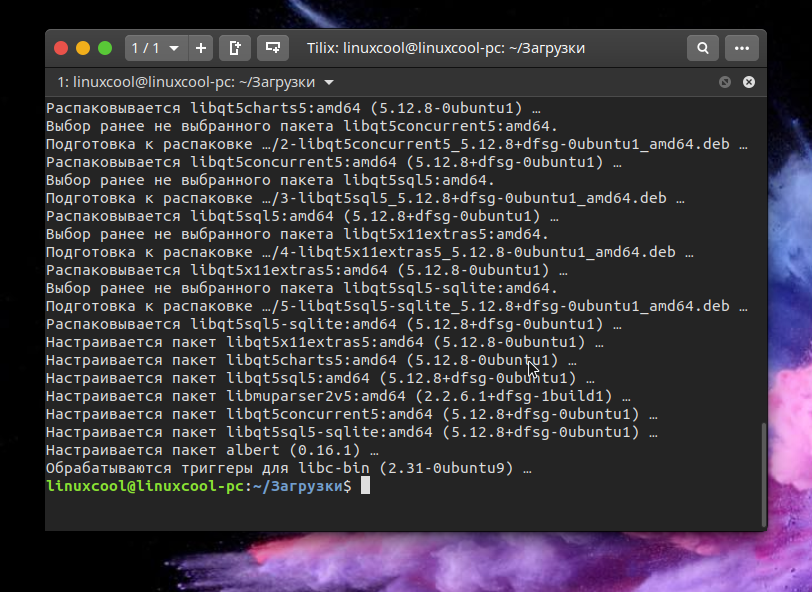Click the green linuxcool@linuxcool-pc prompt text

pos(145,486)
